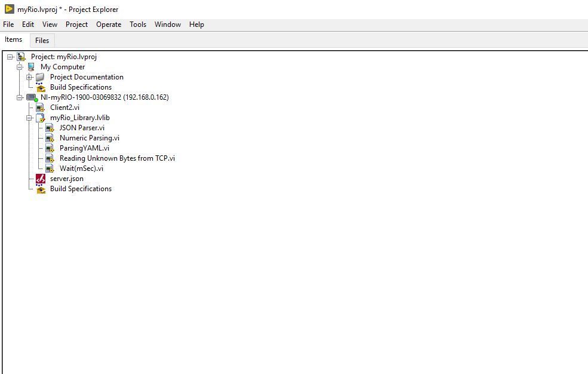Open the Window menu
This screenshot has width=588, height=374.
pyautogui.click(x=168, y=24)
